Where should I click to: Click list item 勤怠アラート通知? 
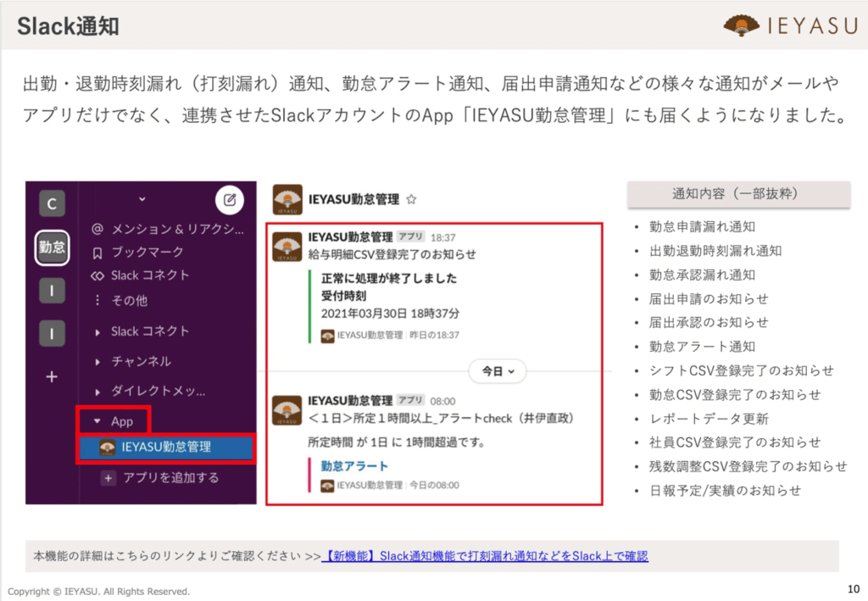[x=702, y=347]
